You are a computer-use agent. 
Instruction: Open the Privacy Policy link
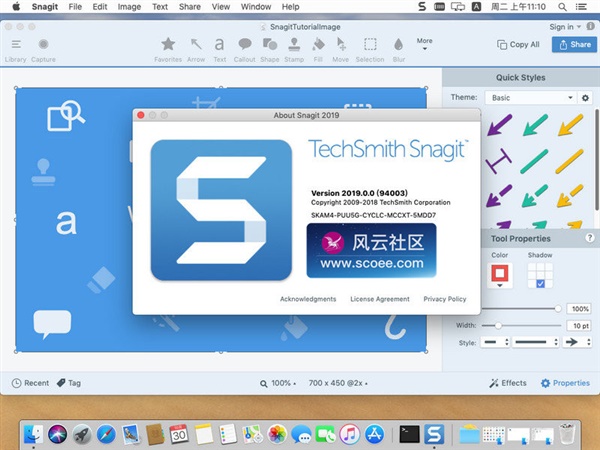(x=445, y=299)
